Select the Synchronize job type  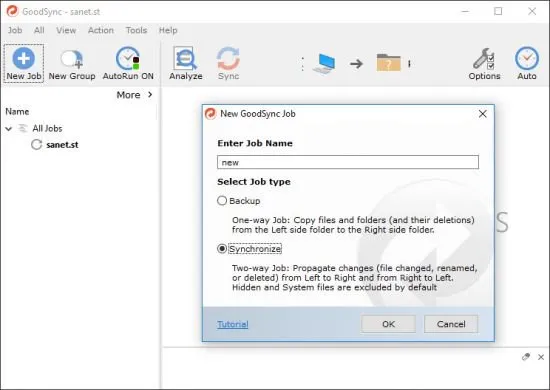(x=222, y=249)
